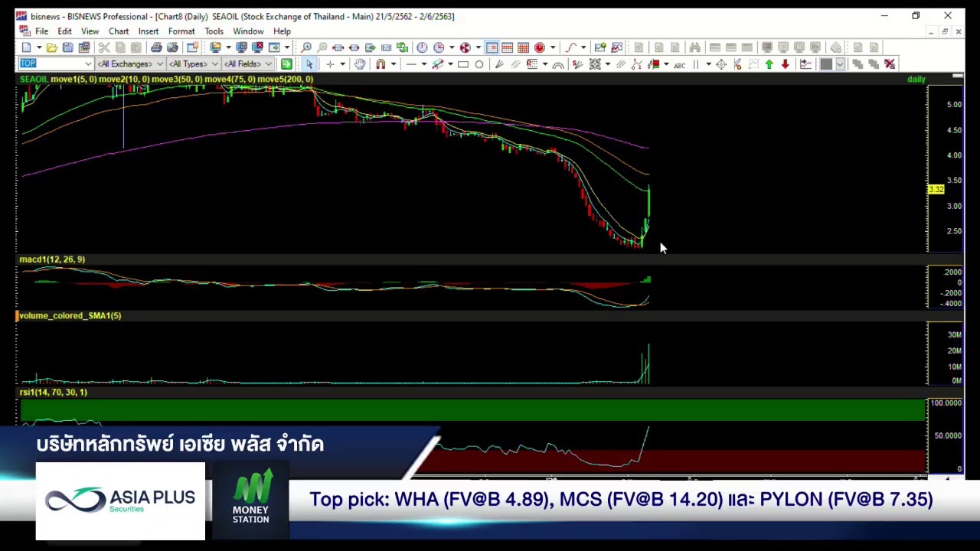Open the Tools menu
Viewport: 980px width, 551px height.
pos(214,31)
